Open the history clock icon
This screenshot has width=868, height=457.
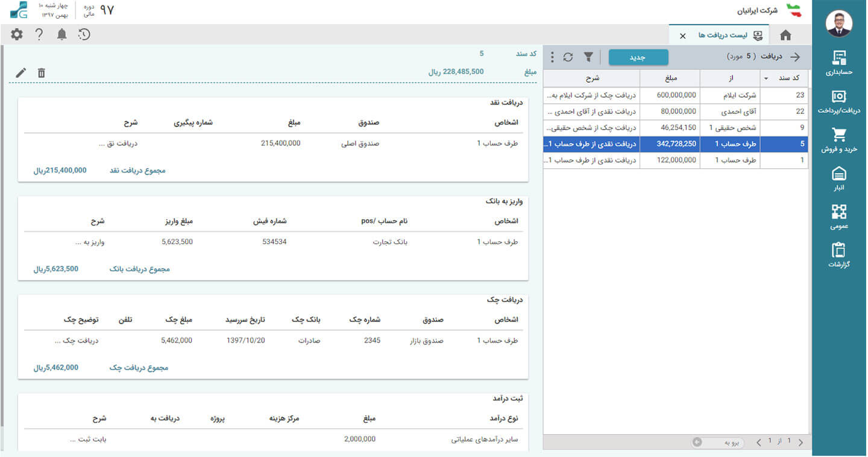(84, 34)
